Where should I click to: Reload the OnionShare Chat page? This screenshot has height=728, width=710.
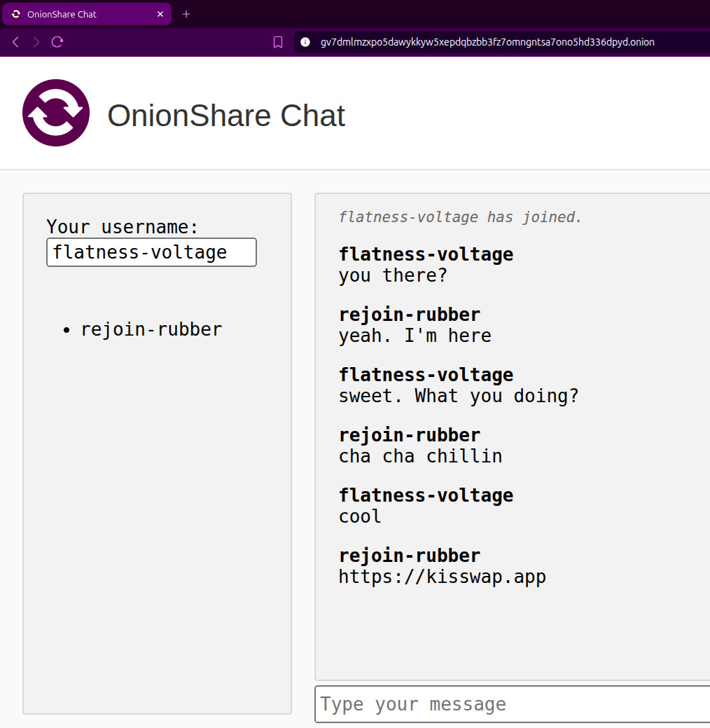57,42
